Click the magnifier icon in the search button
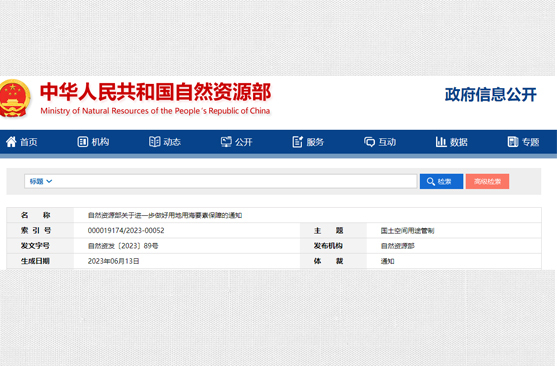Screen dimensions: 557x366 point(431,182)
